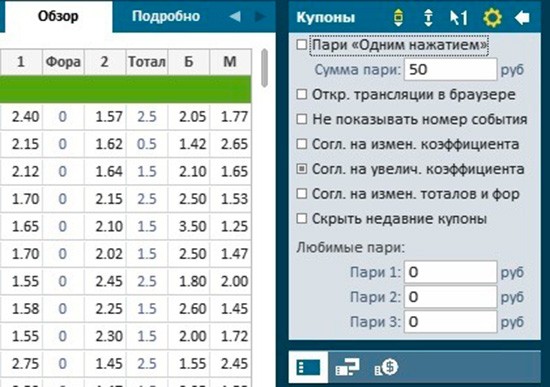Click the column header 2
The height and width of the screenshot is (387, 550).
pyautogui.click(x=105, y=62)
